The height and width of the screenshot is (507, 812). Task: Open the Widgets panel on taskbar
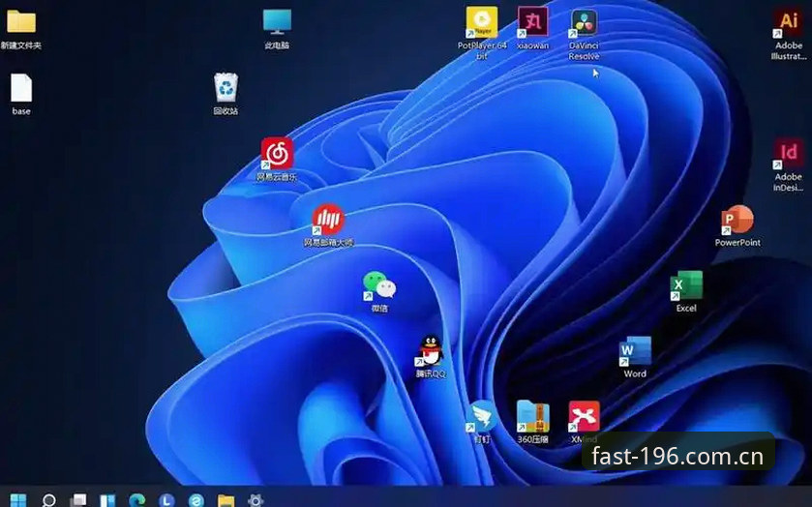coord(107,500)
